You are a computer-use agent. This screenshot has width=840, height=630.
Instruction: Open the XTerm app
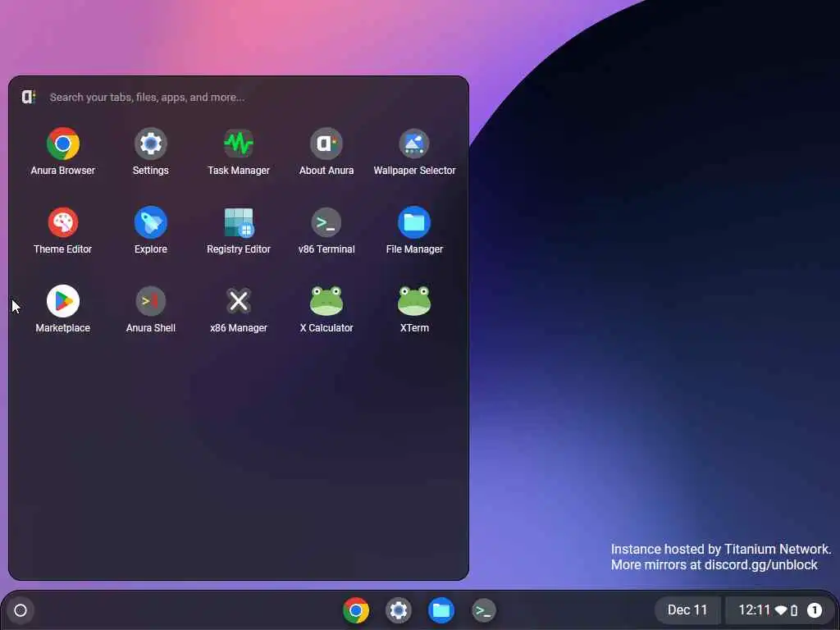pos(414,309)
